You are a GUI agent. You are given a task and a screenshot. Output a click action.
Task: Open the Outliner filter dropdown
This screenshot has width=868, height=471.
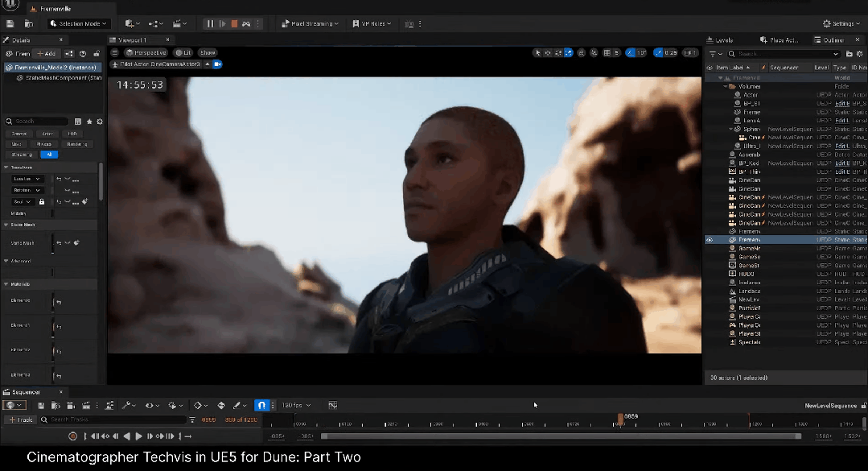point(715,54)
